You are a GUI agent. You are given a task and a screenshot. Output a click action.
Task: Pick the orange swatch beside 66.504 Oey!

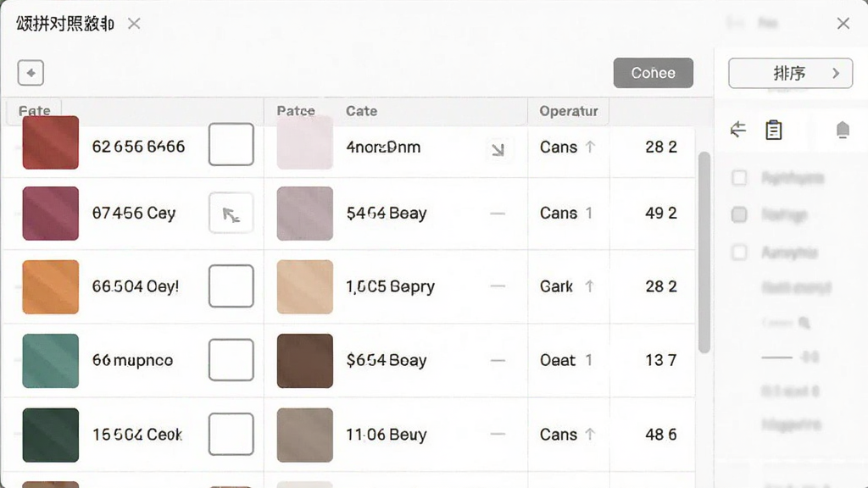50,287
